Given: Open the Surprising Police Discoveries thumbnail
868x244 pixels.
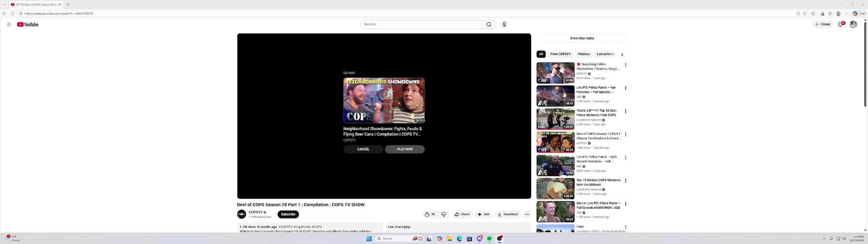Looking at the screenshot, I should click(x=555, y=73).
